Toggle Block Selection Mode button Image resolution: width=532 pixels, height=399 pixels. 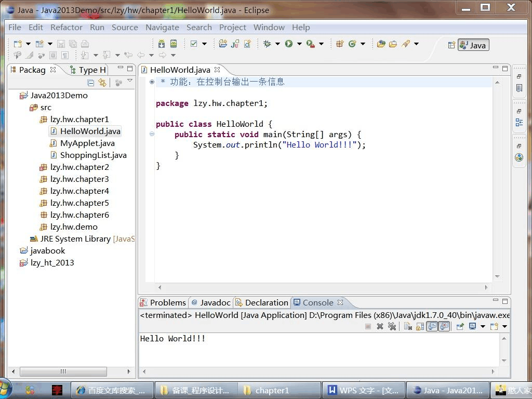52,55
